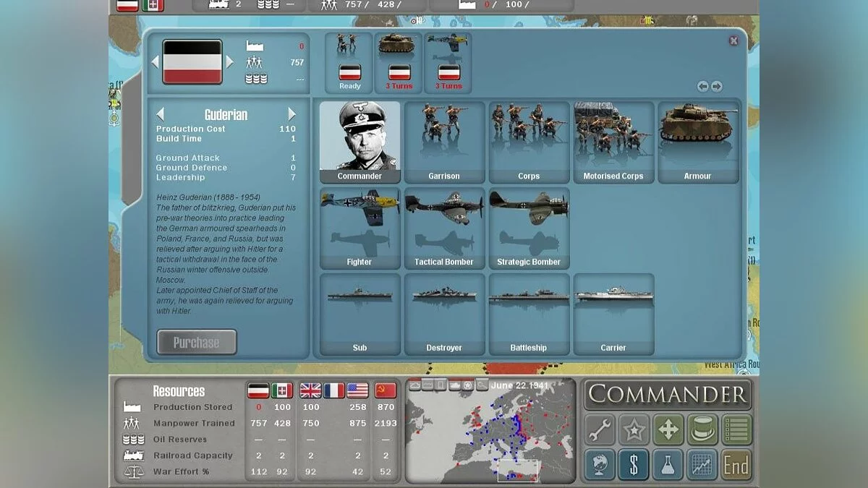The image size is (868, 488).
Task: Show the previous commander before Guderian
Action: [x=161, y=114]
